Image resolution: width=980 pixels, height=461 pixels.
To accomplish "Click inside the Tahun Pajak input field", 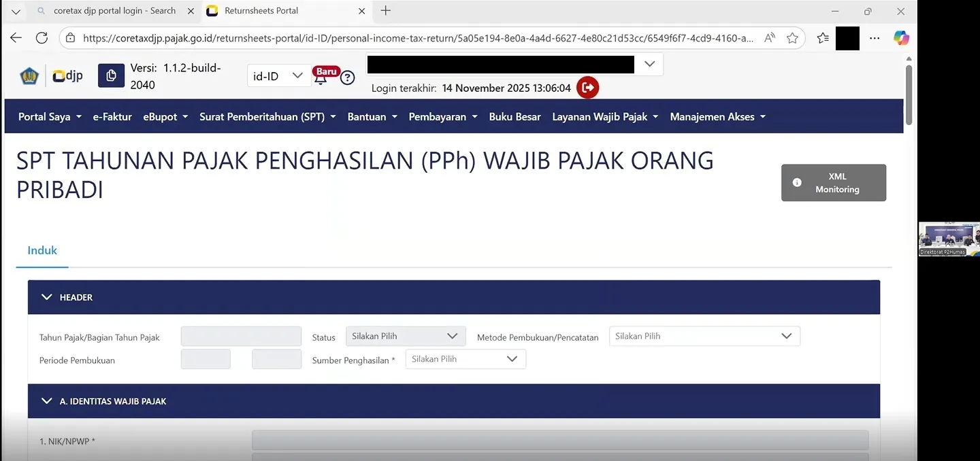I will [241, 336].
